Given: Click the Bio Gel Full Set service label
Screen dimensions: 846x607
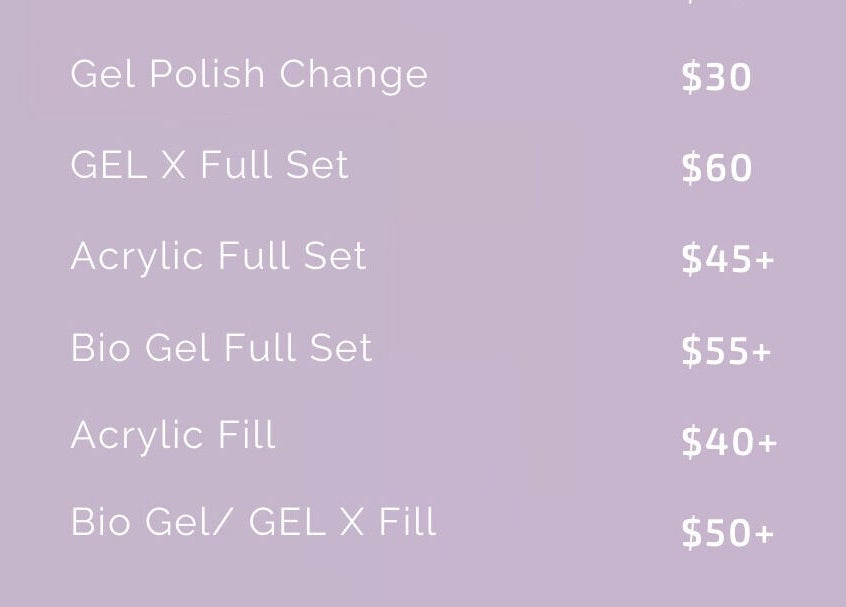Looking at the screenshot, I should point(221,347).
